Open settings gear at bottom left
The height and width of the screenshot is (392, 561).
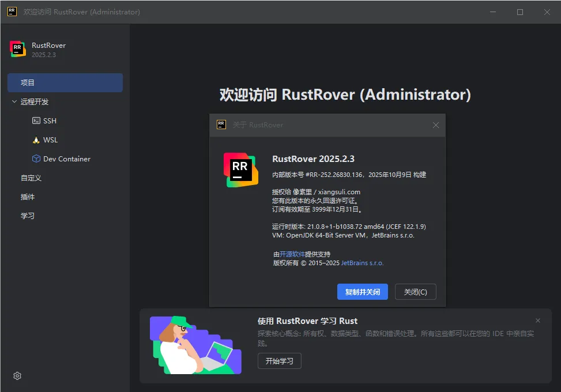click(x=17, y=376)
